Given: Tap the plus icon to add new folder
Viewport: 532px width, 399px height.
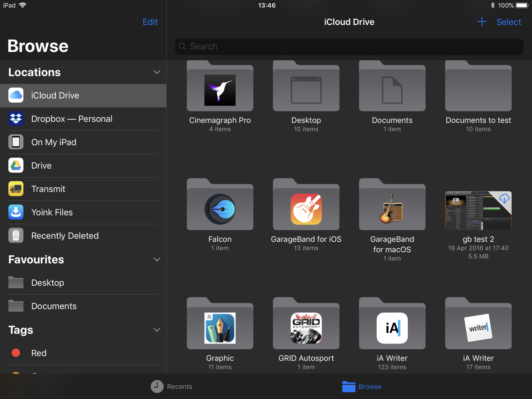Looking at the screenshot, I should point(482,22).
